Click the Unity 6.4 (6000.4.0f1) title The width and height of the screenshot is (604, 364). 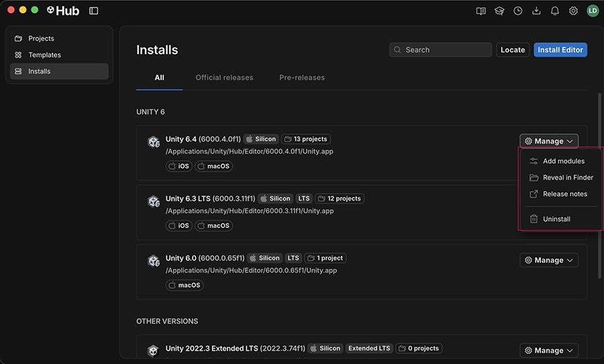coord(203,139)
